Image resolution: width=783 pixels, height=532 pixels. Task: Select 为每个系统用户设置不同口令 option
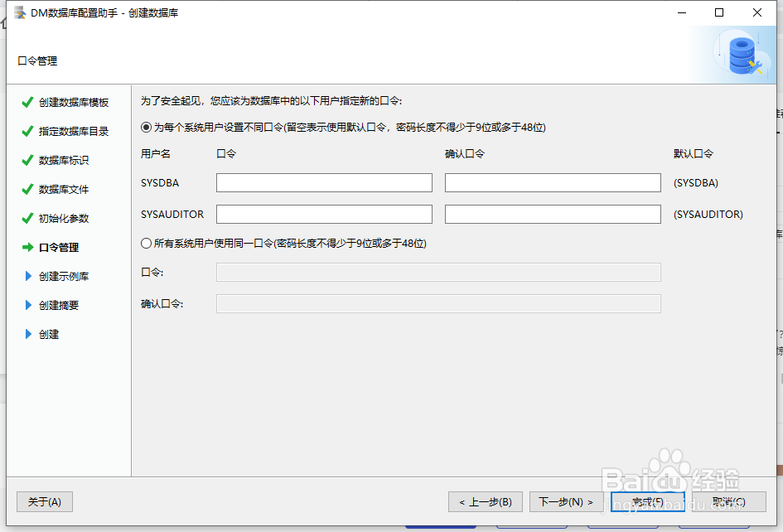(144, 125)
